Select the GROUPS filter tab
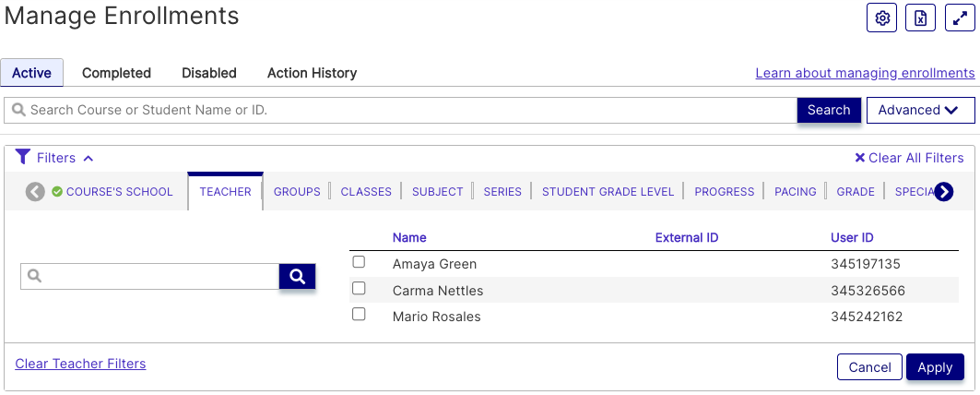The height and width of the screenshot is (395, 980). tap(297, 192)
